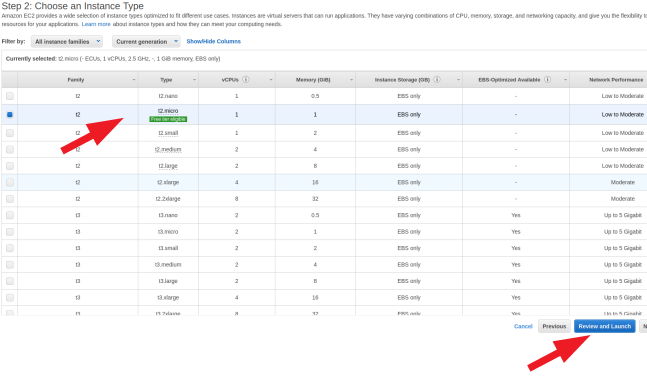Select the t2.2xlarge instance checkbox

point(10,198)
